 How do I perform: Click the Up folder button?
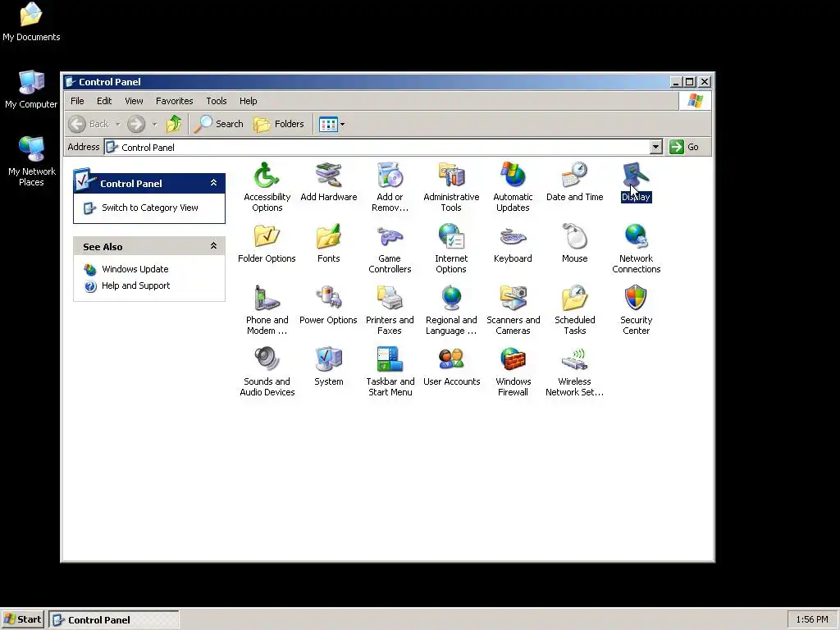(174, 125)
